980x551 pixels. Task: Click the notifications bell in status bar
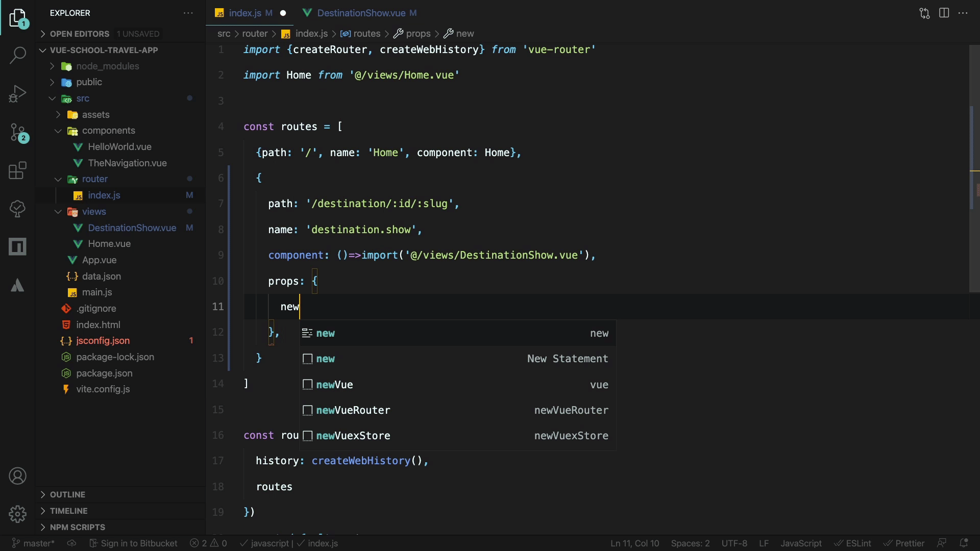964,543
